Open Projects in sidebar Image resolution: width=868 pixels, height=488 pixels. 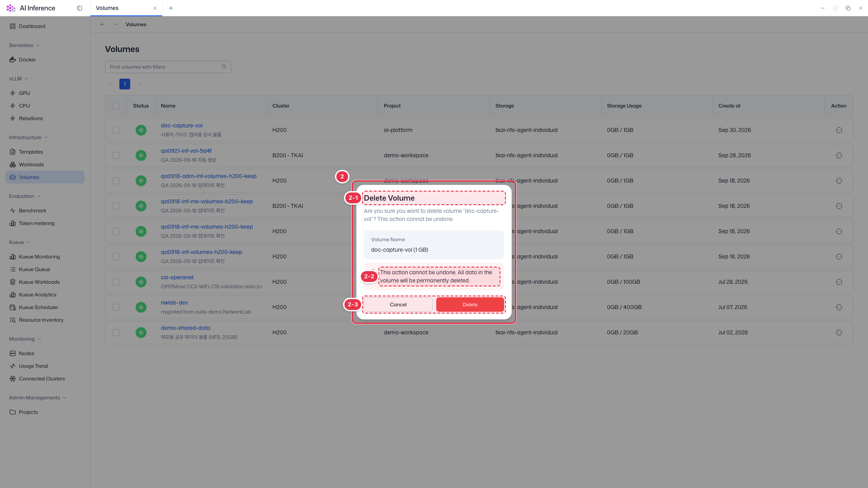[45, 412]
